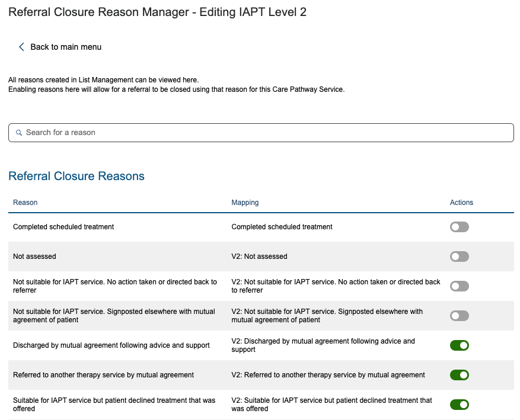
Task: Click the 'Not assessed' reason row text
Action: [x=34, y=257]
